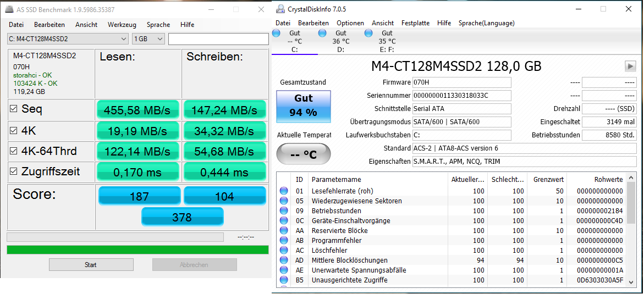The image size is (644, 294).
Task: Click the green benchmark progress bar
Action: (x=137, y=249)
